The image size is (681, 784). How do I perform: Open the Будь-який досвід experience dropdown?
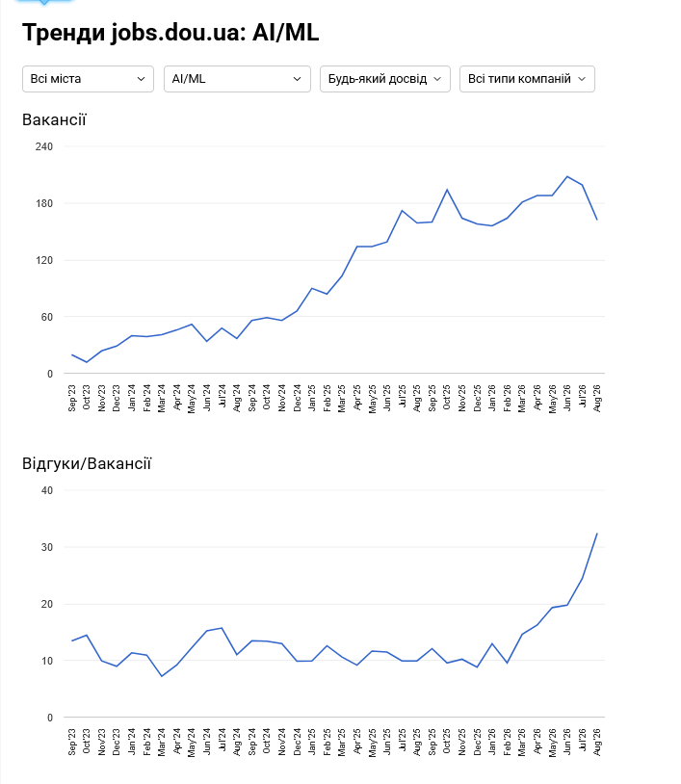click(385, 79)
